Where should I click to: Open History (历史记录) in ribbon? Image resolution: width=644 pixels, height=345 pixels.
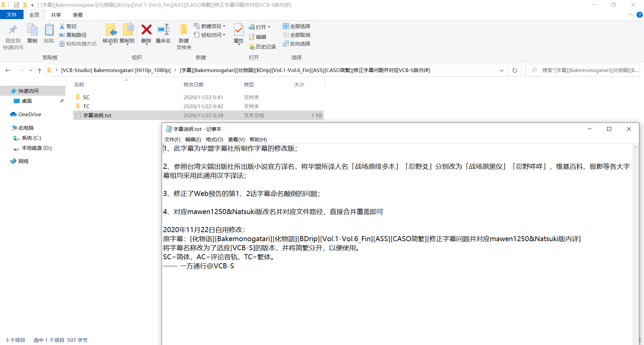(x=263, y=47)
